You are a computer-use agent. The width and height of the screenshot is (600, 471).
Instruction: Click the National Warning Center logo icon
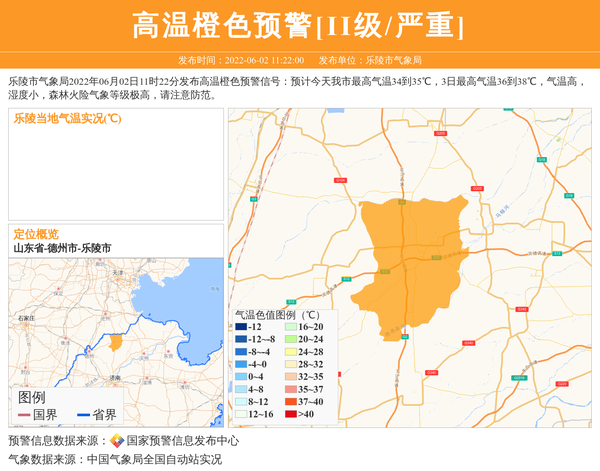[x=117, y=441]
